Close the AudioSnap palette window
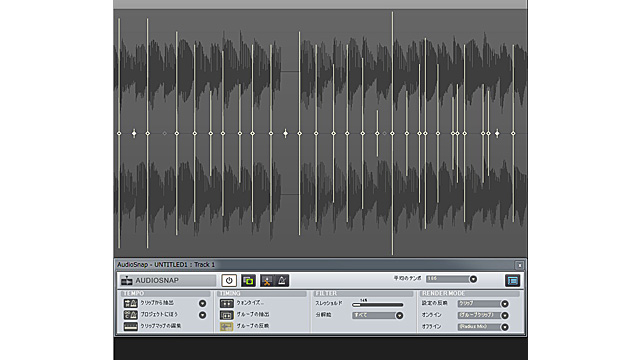Viewport: 640px width, 360px height. [x=519, y=265]
